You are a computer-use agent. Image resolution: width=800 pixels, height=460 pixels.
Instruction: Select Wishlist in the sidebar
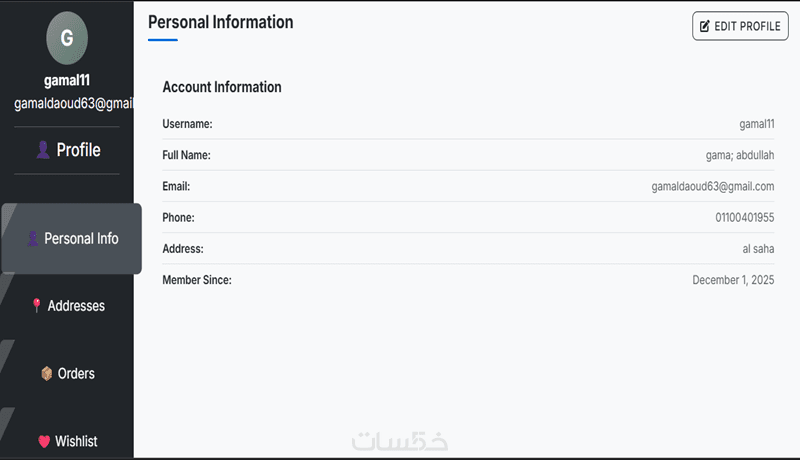(76, 441)
